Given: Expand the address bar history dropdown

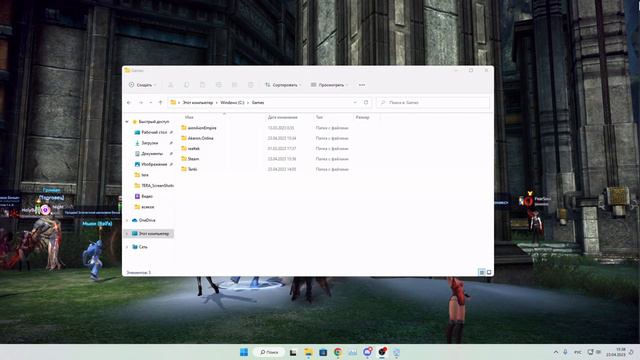Looking at the screenshot, I should [355, 102].
